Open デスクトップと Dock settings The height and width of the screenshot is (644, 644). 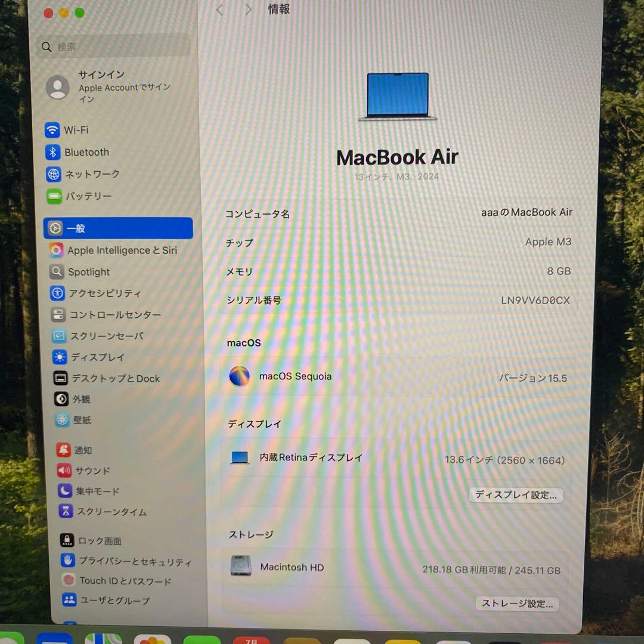pyautogui.click(x=114, y=378)
